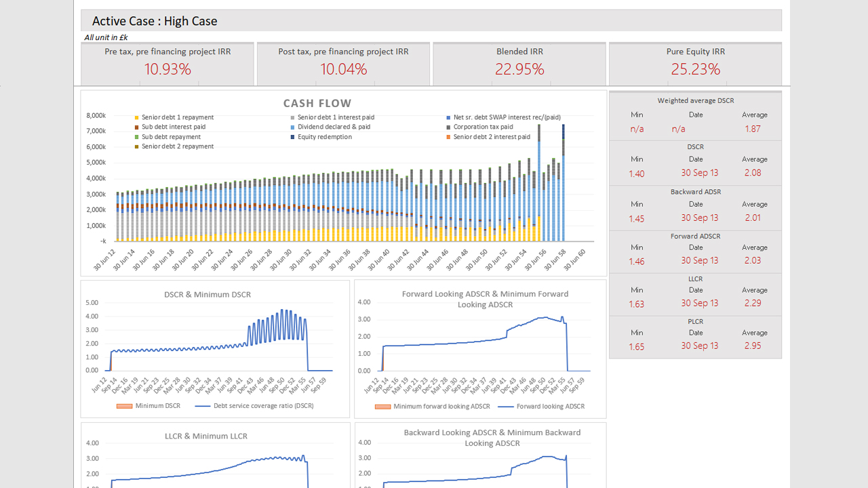Select the Post tax project IRR value 10.04%
This screenshot has width=868, height=488.
[343, 69]
